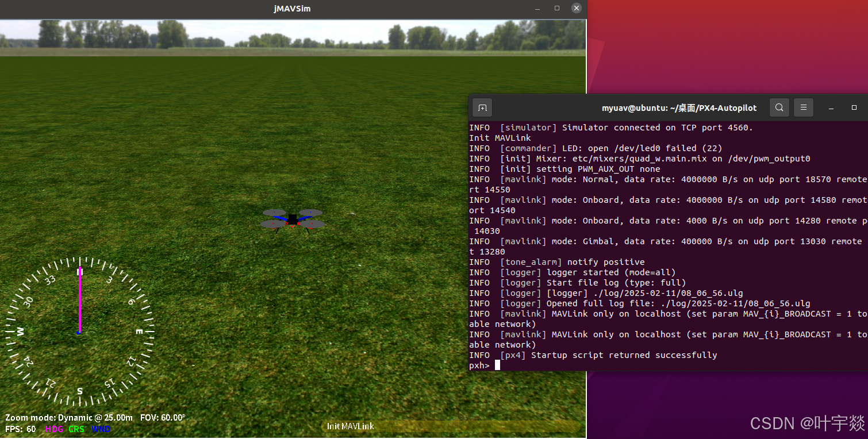The image size is (868, 439).
Task: Click the compass W marker
Action: (x=21, y=332)
